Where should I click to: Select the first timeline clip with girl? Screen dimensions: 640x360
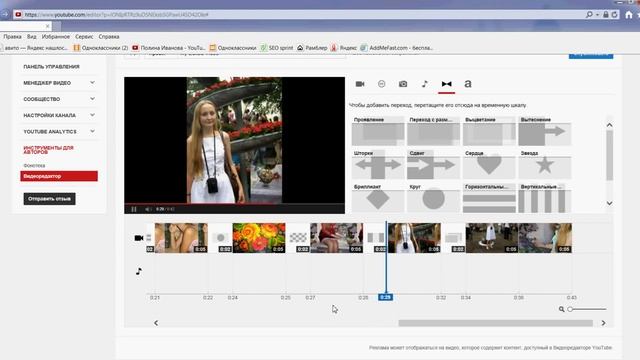[181, 238]
